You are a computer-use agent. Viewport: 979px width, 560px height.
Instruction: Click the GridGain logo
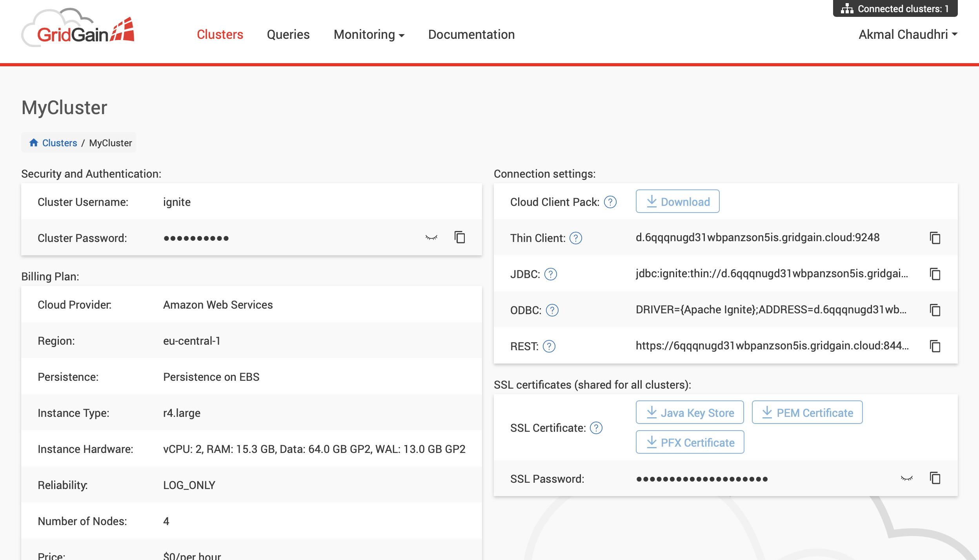(78, 28)
